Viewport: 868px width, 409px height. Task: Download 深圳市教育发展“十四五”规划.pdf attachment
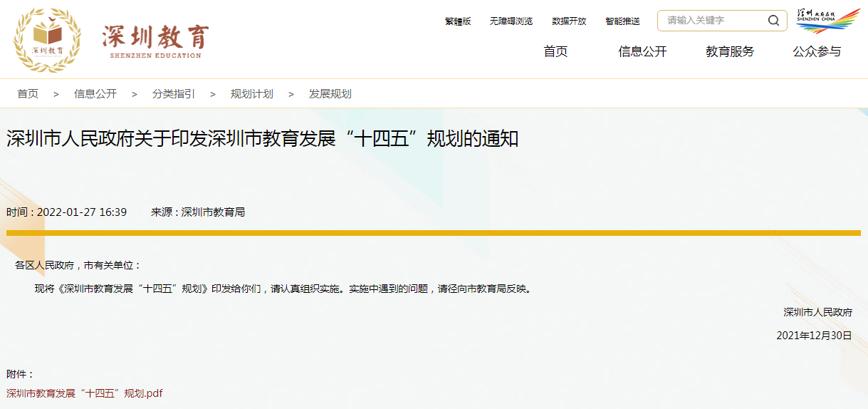(85, 393)
